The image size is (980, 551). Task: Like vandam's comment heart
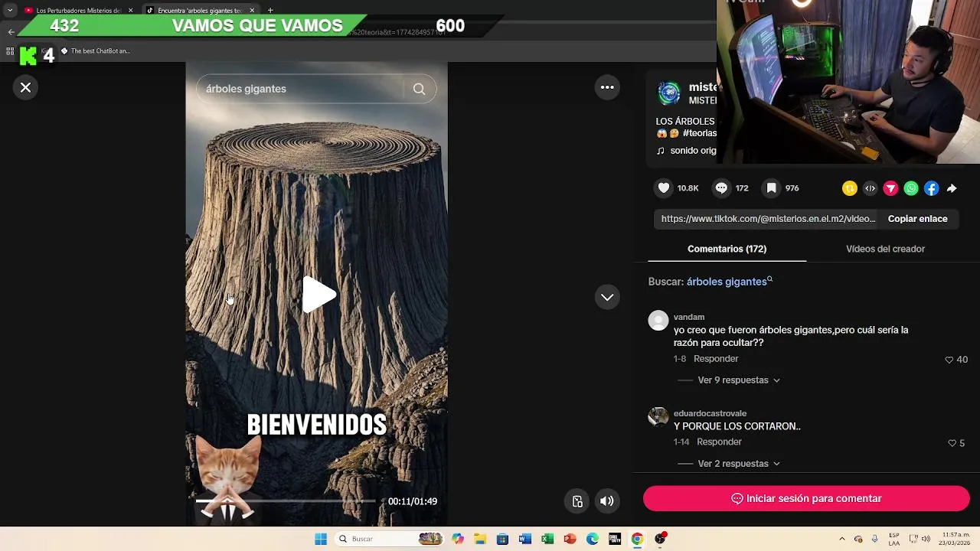coord(949,360)
